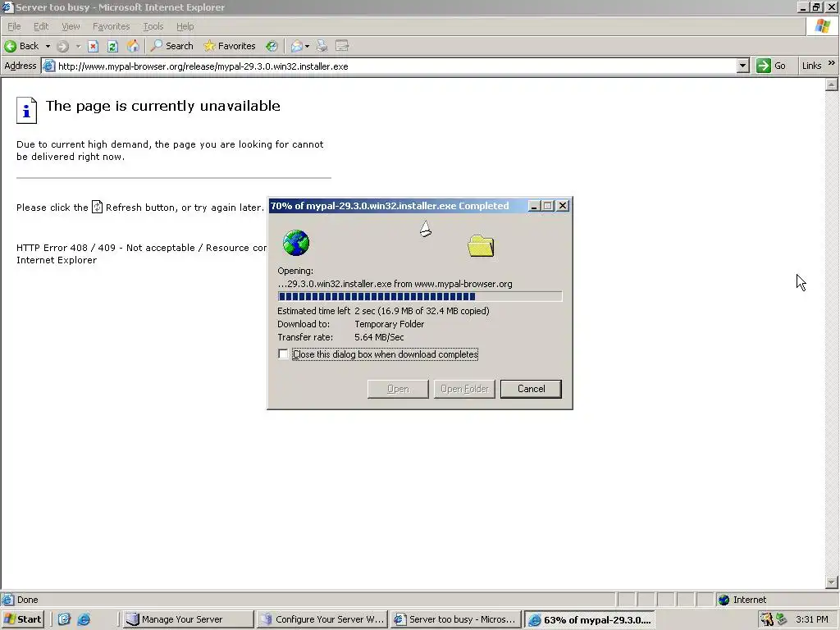This screenshot has height=630, width=840.
Task: Open the File menu
Action: 14,26
